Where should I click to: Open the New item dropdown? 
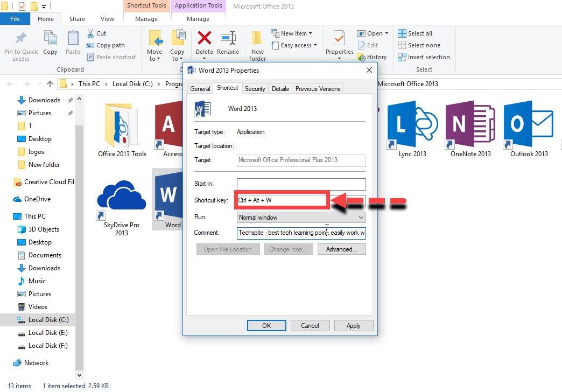tap(293, 33)
